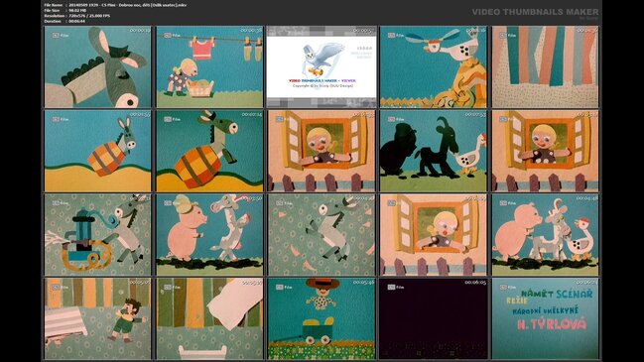Open the donkey head close-up thumbnail
This screenshot has height=362, width=644.
tap(98, 66)
